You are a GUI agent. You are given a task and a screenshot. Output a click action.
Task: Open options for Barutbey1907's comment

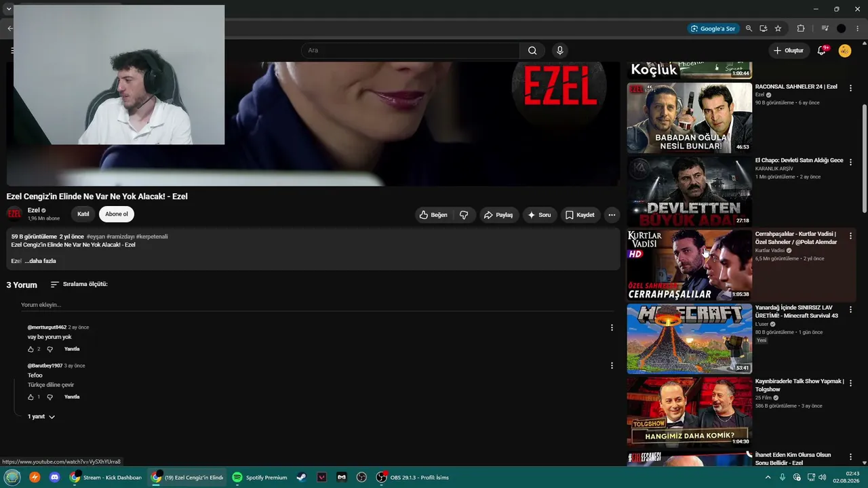click(612, 366)
